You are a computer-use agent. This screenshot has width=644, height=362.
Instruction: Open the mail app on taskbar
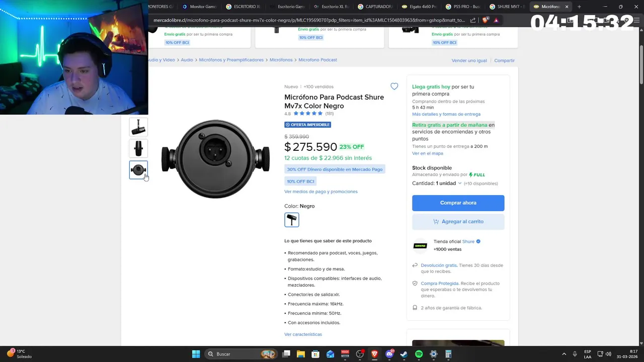coord(330,354)
